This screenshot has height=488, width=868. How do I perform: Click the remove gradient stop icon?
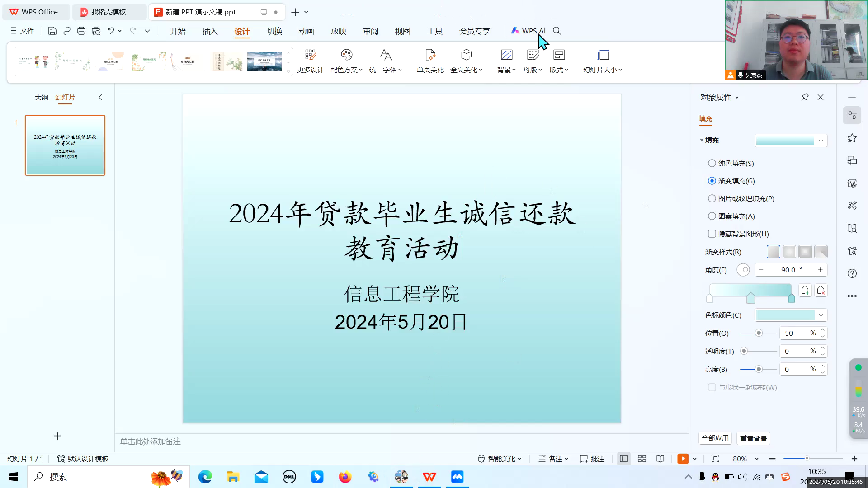coord(821,290)
